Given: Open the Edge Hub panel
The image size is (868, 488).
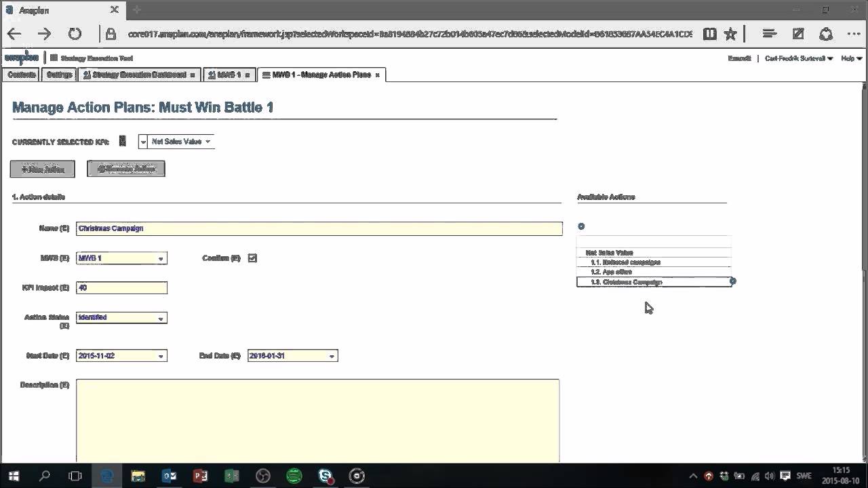Looking at the screenshot, I should [x=769, y=34].
